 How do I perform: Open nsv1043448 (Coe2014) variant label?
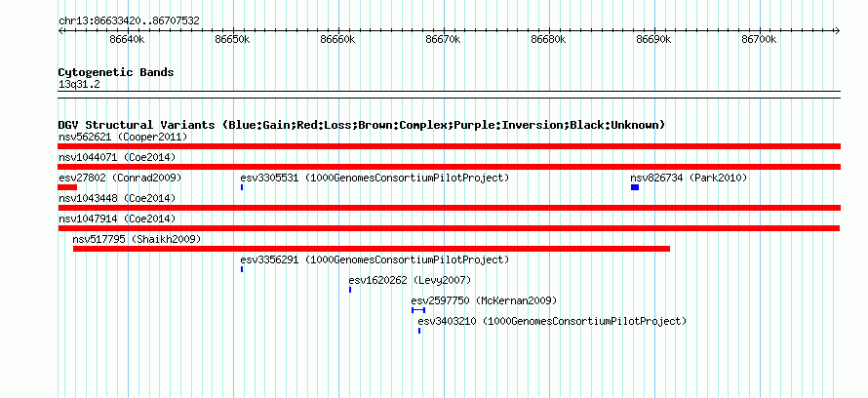pos(117,198)
